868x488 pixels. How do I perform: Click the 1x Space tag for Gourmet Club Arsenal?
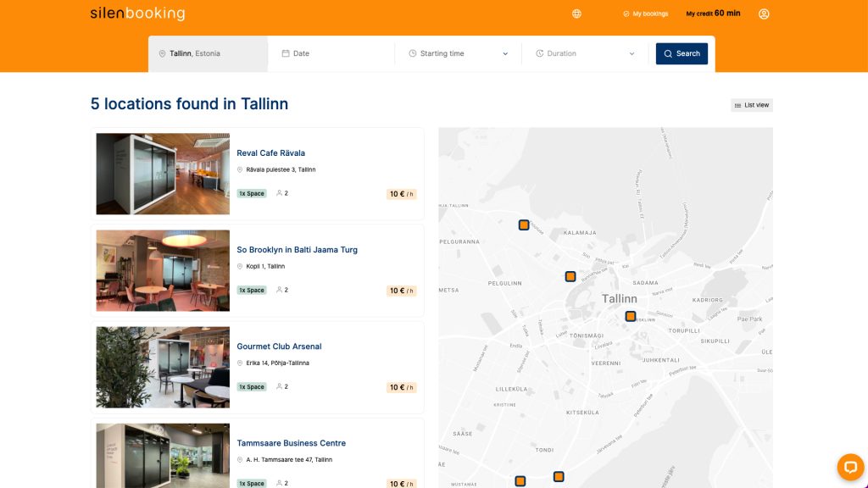252,386
